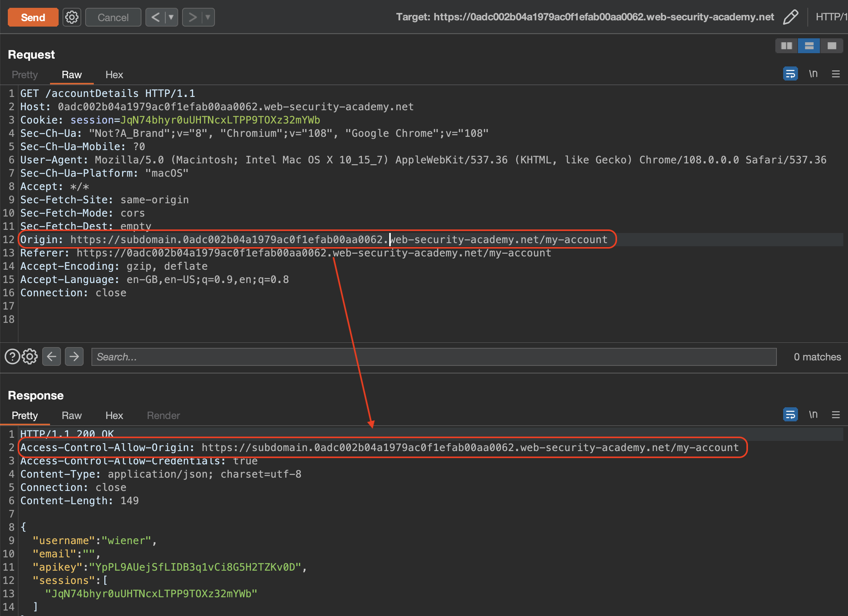
Task: Open the history back dropdown arrow
Action: tap(171, 17)
